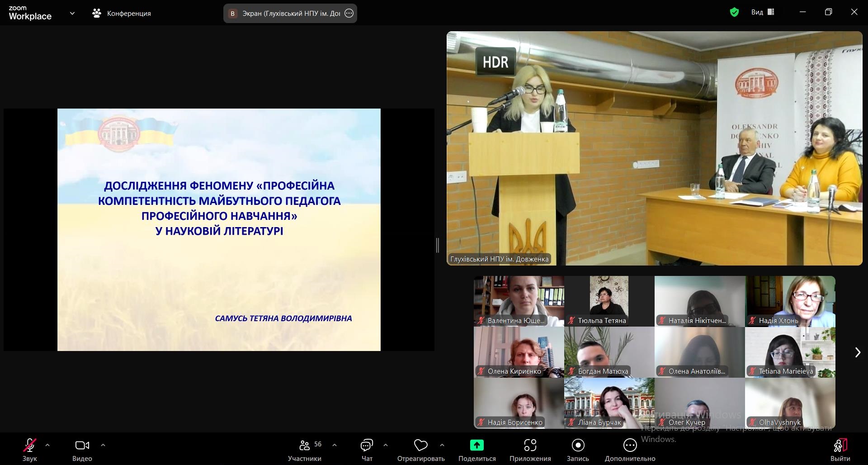The image size is (868, 465).
Task: Open the Вид view layout menu
Action: [x=763, y=12]
